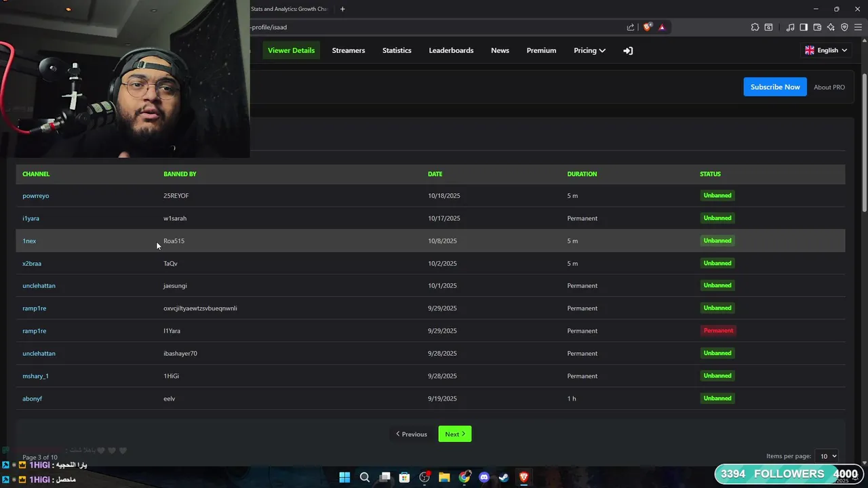
Task: Click the date 10/18/2025 cell
Action: tap(444, 196)
